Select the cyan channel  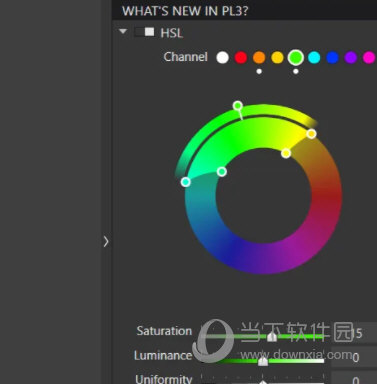314,57
